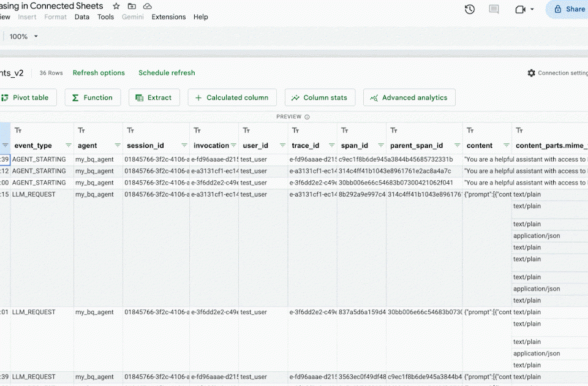
Task: Click text type icon above trace_id
Action: click(295, 130)
